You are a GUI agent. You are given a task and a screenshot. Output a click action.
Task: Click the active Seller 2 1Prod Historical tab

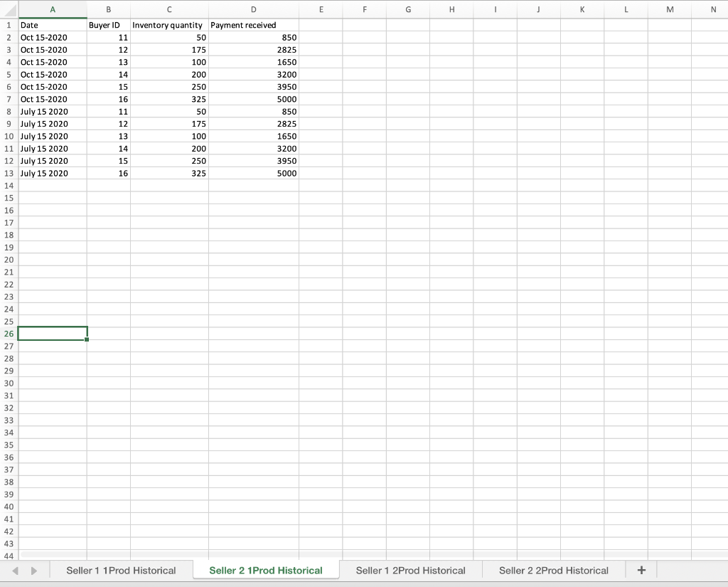265,570
